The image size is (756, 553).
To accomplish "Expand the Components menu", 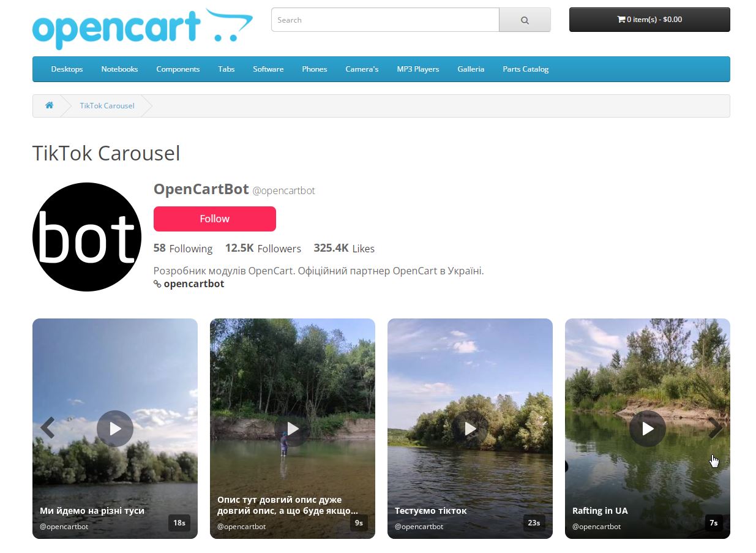I will pyautogui.click(x=178, y=69).
